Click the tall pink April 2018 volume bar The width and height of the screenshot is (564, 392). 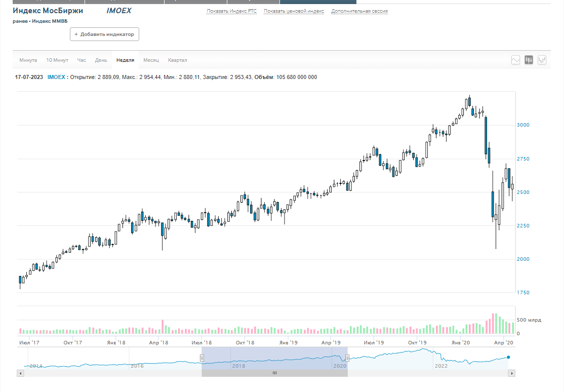tap(163, 327)
